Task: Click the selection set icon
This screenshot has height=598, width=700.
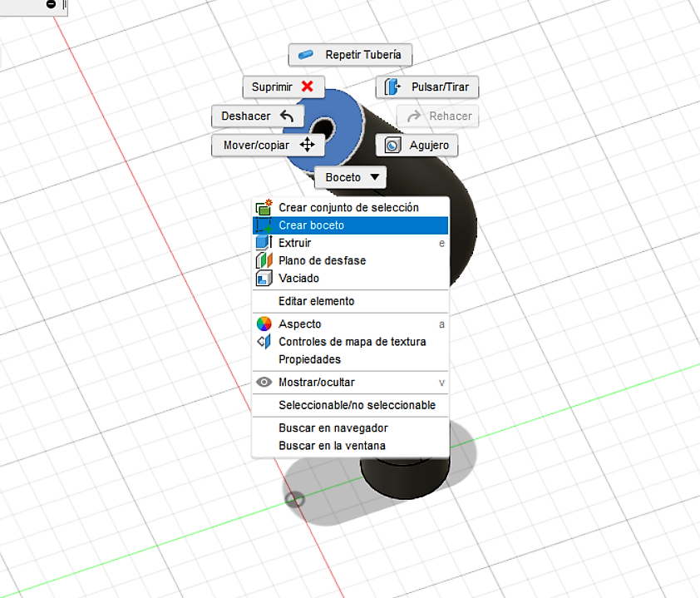Action: (x=264, y=207)
